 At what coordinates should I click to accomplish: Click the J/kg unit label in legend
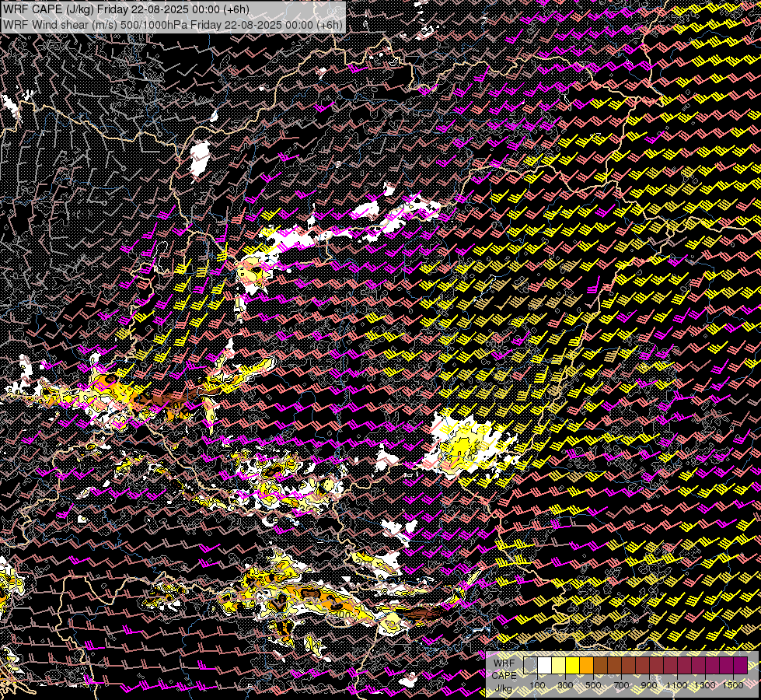[504, 688]
